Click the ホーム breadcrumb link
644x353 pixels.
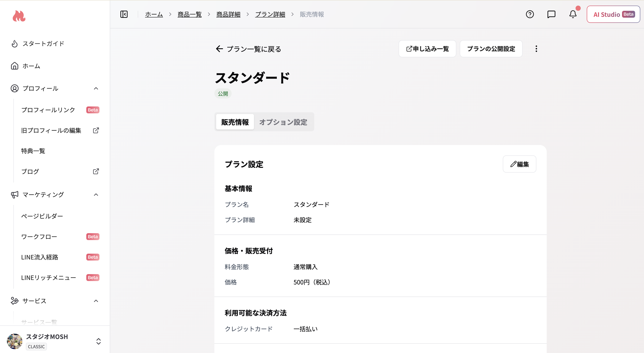(154, 14)
